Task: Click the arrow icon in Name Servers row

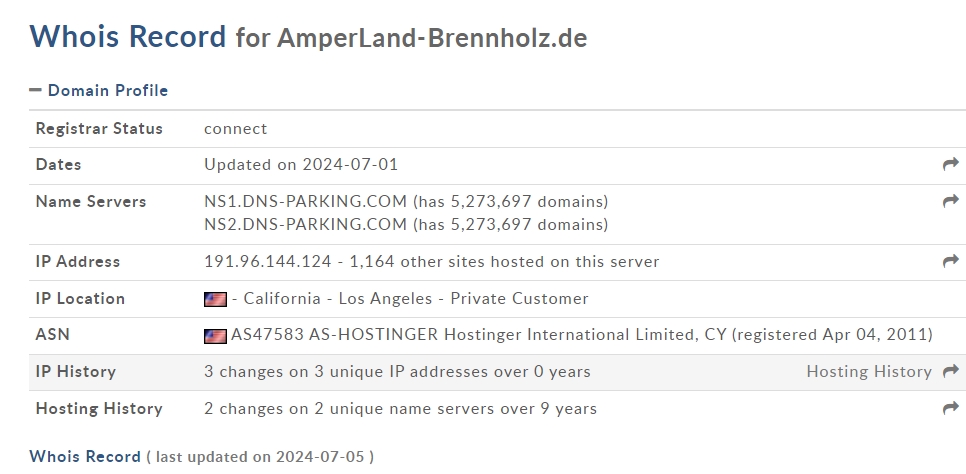Action: point(951,201)
